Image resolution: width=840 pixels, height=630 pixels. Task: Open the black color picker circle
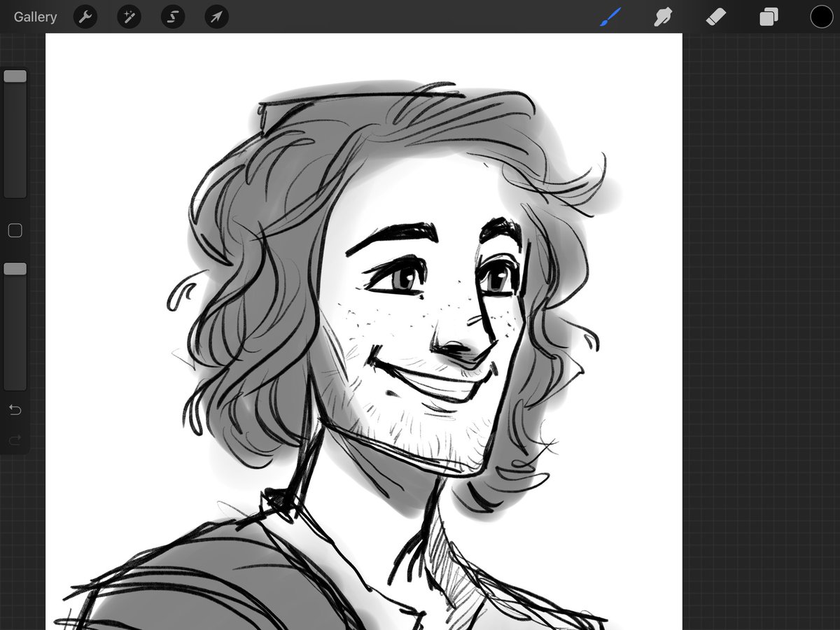pyautogui.click(x=821, y=17)
